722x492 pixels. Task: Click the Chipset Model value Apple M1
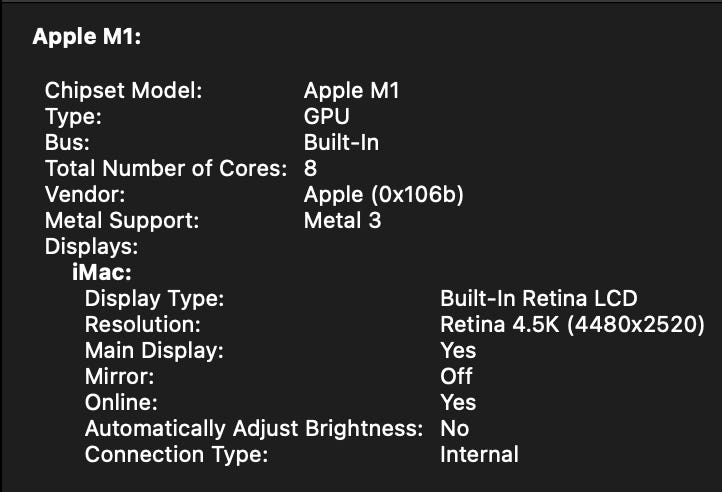(351, 91)
